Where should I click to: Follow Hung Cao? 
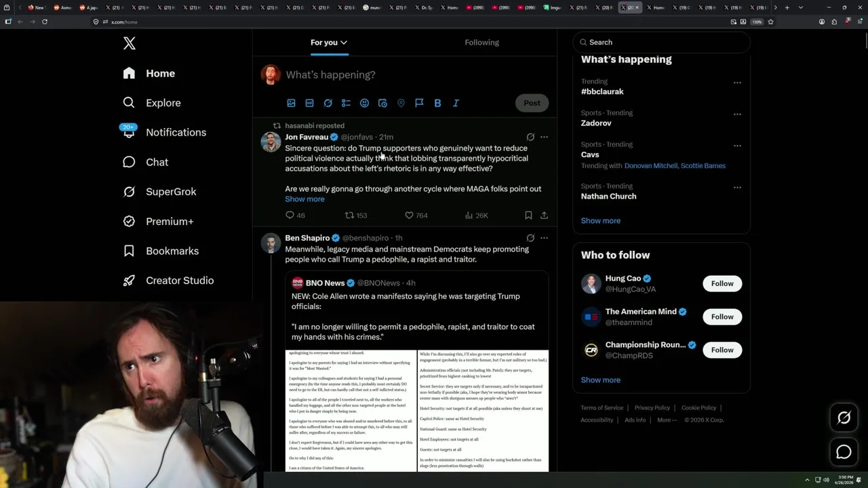[722, 283]
